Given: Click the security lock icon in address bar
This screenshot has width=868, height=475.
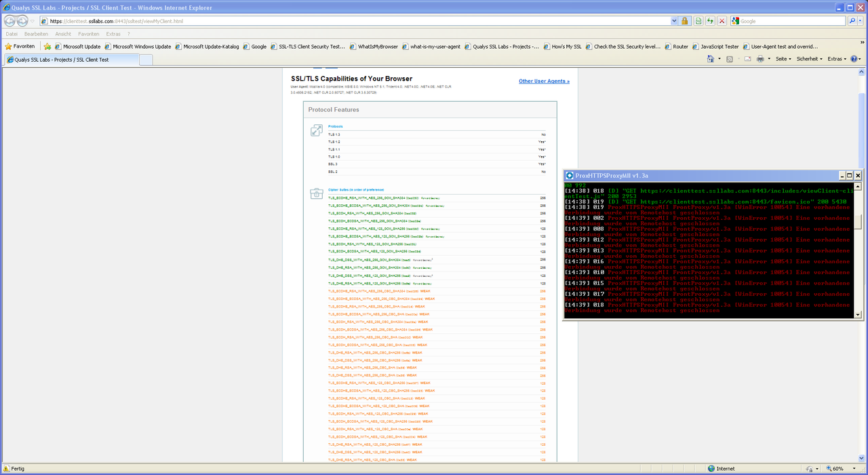Looking at the screenshot, I should click(685, 21).
